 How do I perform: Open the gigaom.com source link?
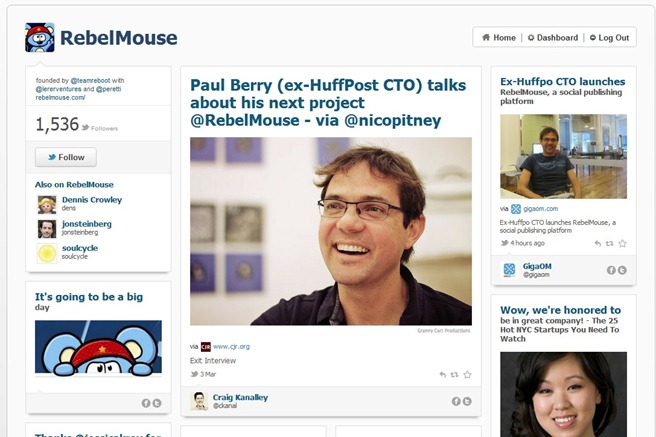[540, 209]
